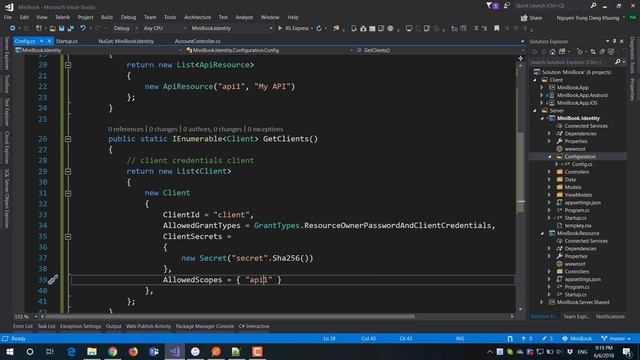
Task: Open the Analyze menu
Action: 244,17
